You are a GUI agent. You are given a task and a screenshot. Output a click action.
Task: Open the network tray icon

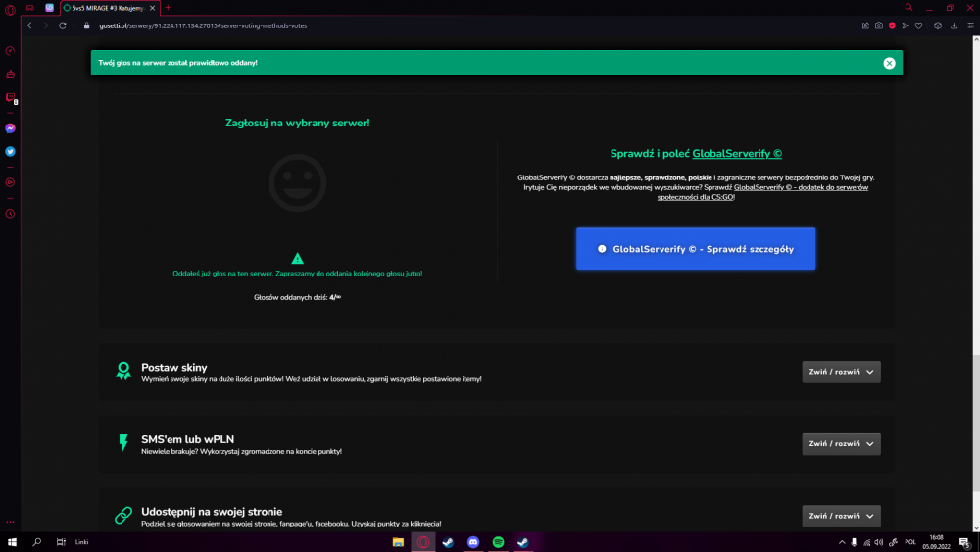click(866, 542)
